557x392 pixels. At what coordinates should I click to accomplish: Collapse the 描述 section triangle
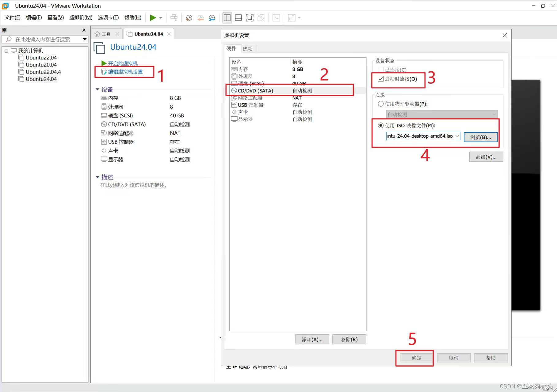click(97, 177)
